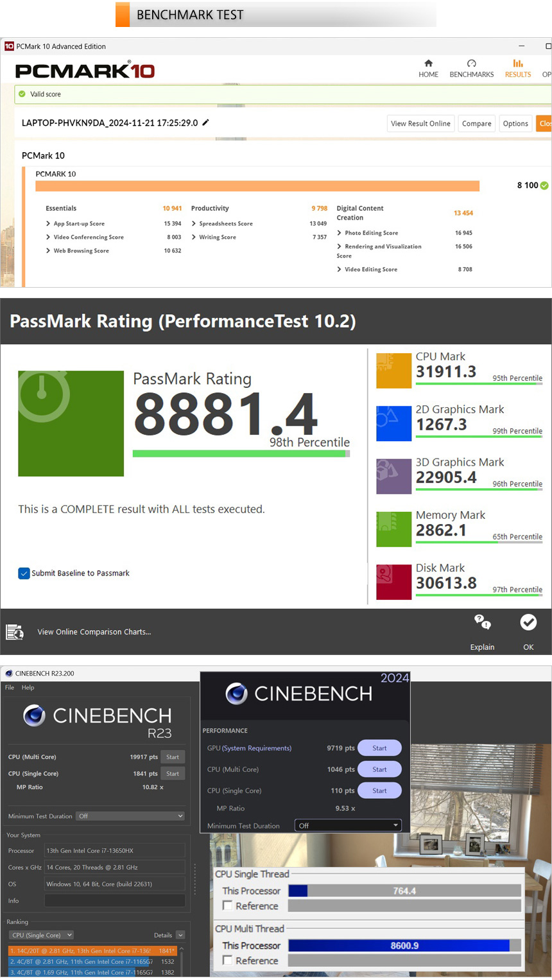Click the PassMark Rating value 8881.4
This screenshot has height=980, width=552.
pyautogui.click(x=225, y=414)
